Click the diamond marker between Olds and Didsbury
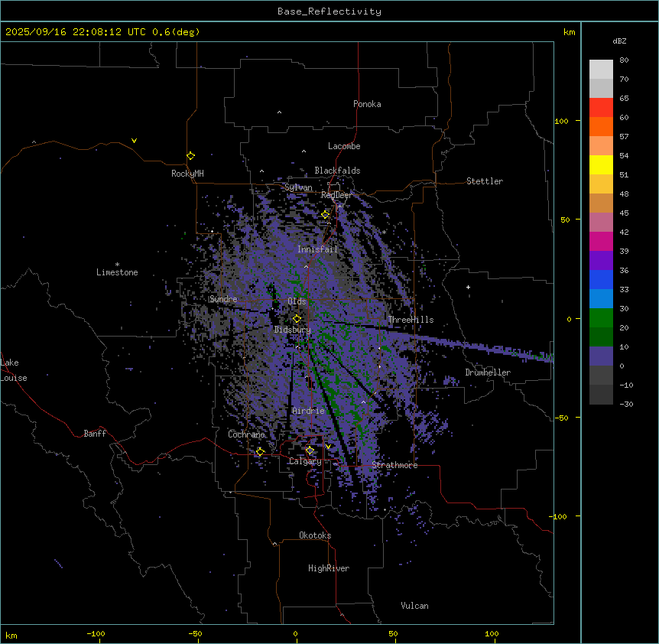Image resolution: width=659 pixels, height=644 pixels. [297, 319]
